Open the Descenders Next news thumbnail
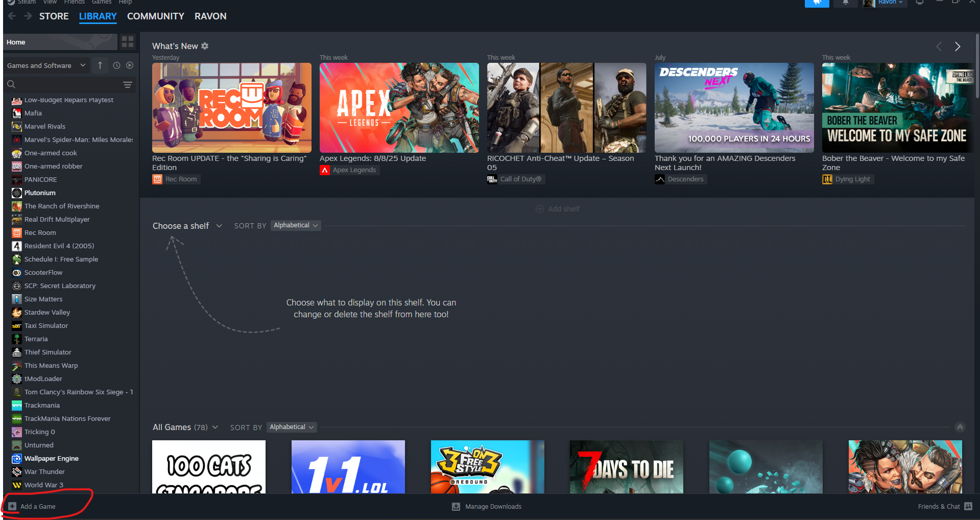 (x=734, y=108)
